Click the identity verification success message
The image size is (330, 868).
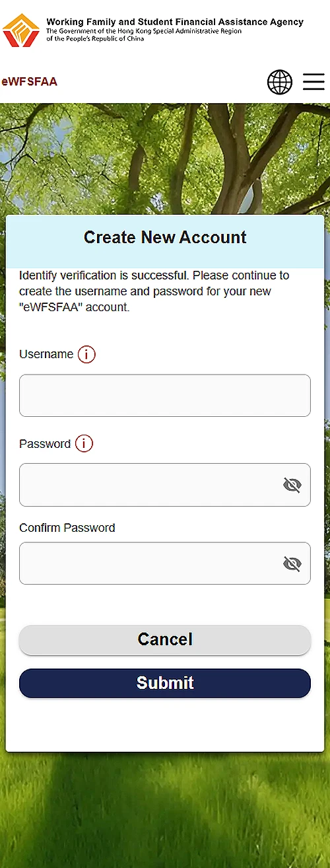coord(154,291)
